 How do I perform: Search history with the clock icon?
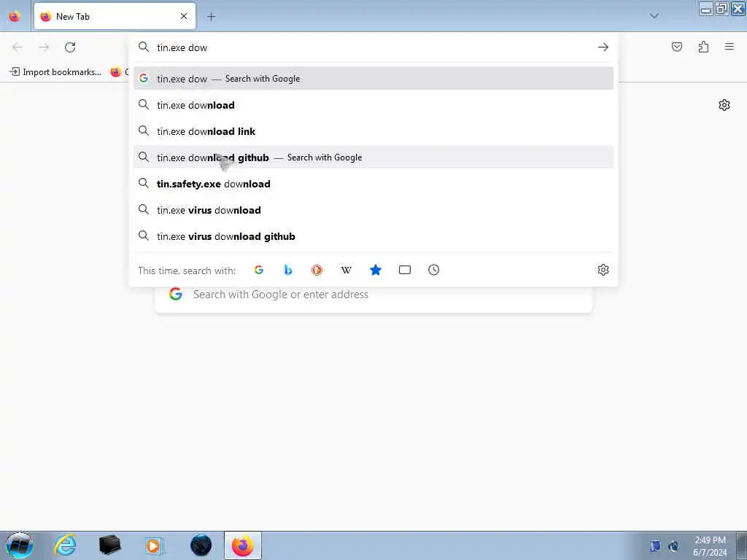click(433, 270)
